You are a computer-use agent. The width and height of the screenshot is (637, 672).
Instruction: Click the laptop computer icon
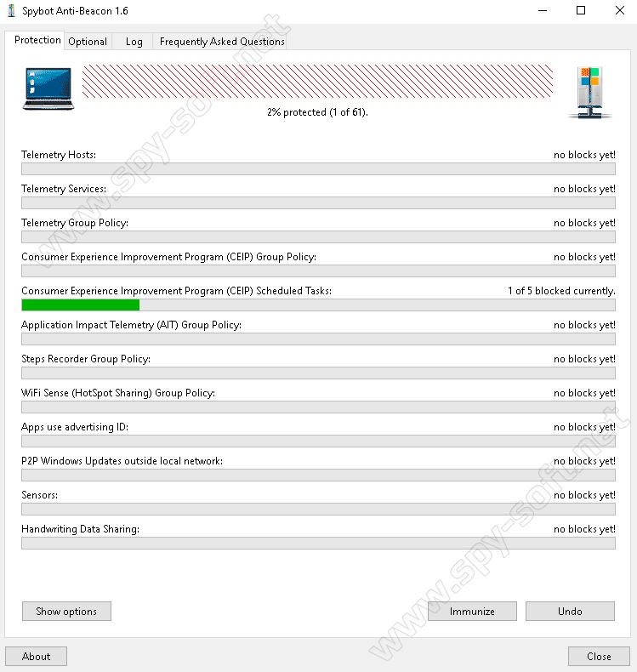click(48, 88)
